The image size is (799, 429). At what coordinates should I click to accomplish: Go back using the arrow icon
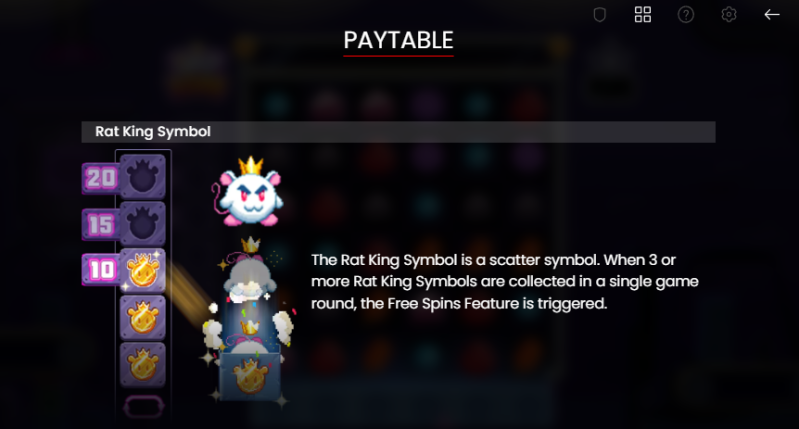pos(771,15)
